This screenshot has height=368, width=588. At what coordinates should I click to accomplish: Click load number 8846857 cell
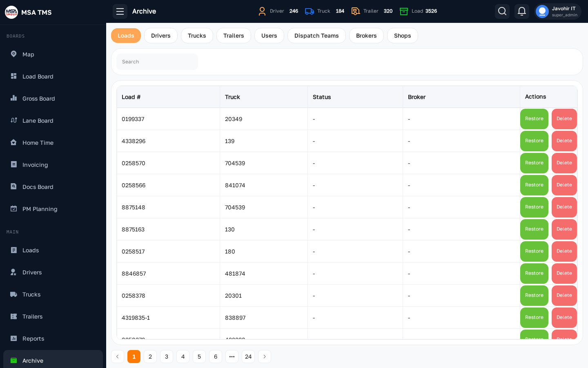point(168,274)
